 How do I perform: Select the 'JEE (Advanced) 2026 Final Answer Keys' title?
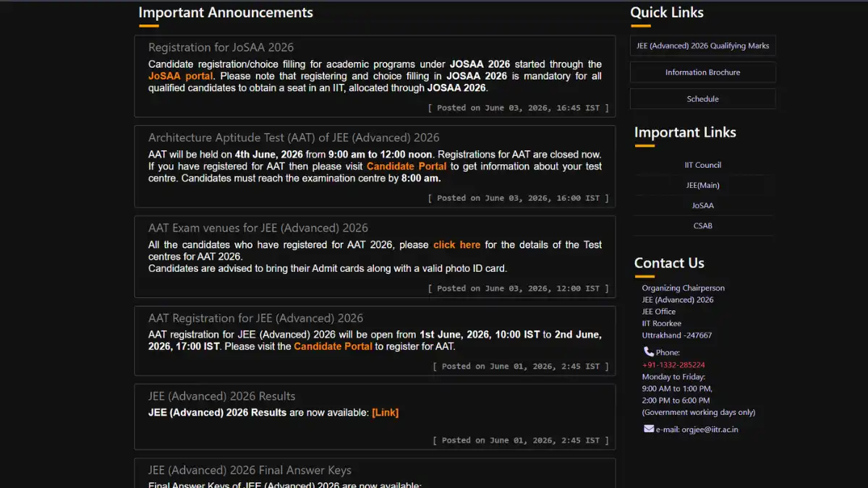point(250,470)
